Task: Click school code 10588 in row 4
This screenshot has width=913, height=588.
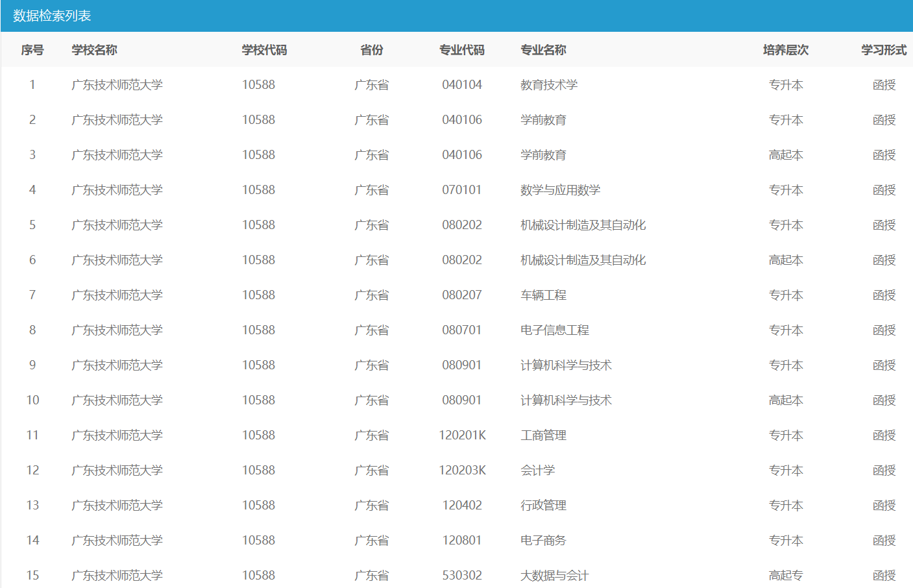Action: [259, 190]
